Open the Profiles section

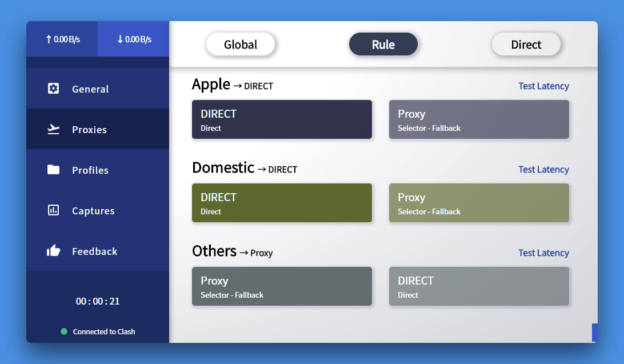[90, 170]
